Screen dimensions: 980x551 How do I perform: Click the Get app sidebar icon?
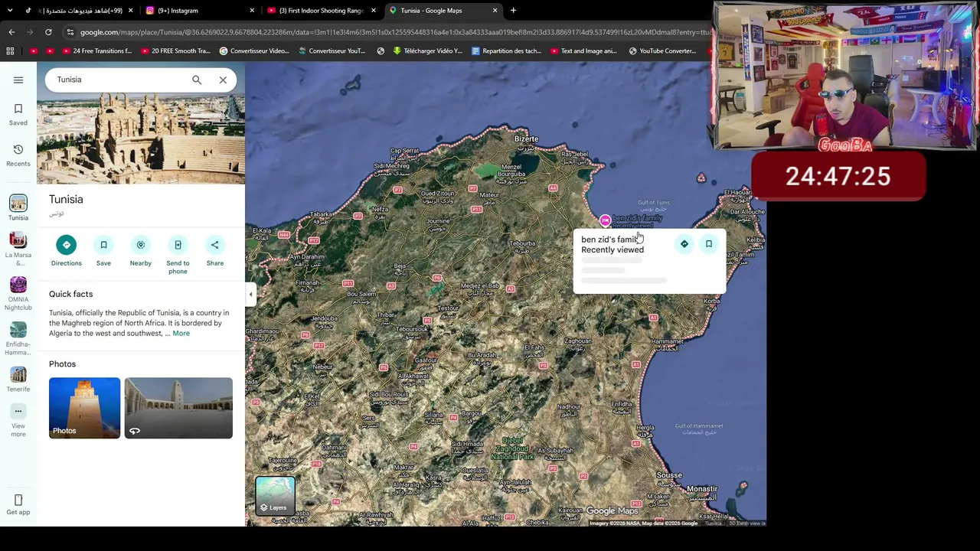pyautogui.click(x=18, y=505)
